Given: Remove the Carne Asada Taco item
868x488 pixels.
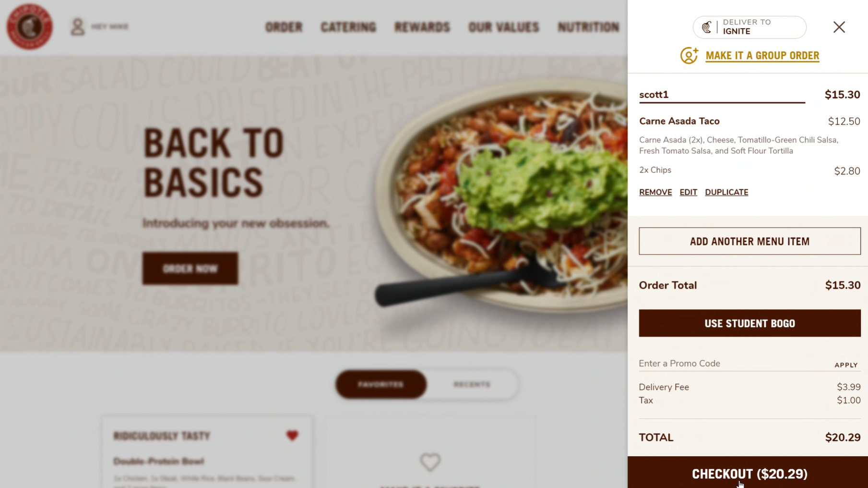Looking at the screenshot, I should (x=655, y=192).
